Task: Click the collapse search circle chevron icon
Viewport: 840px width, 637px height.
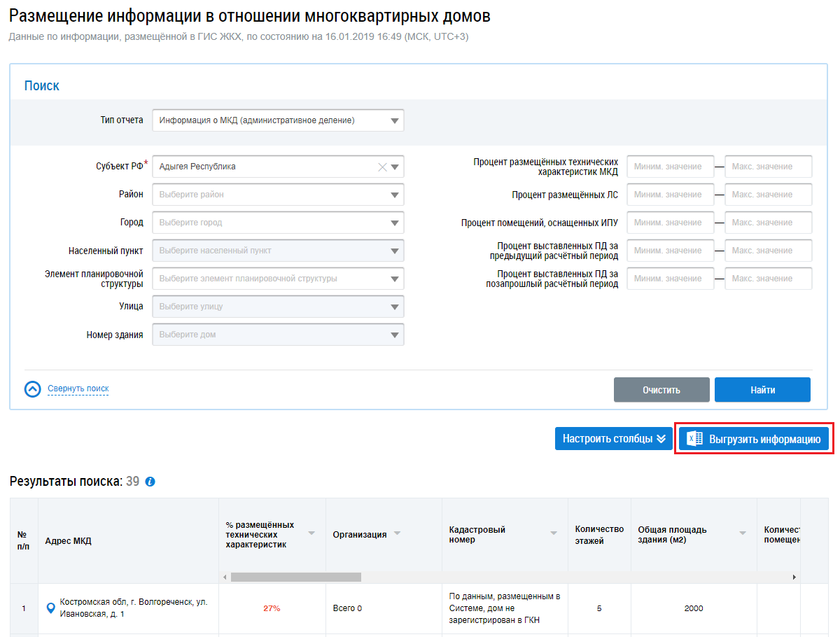Action: click(x=33, y=389)
